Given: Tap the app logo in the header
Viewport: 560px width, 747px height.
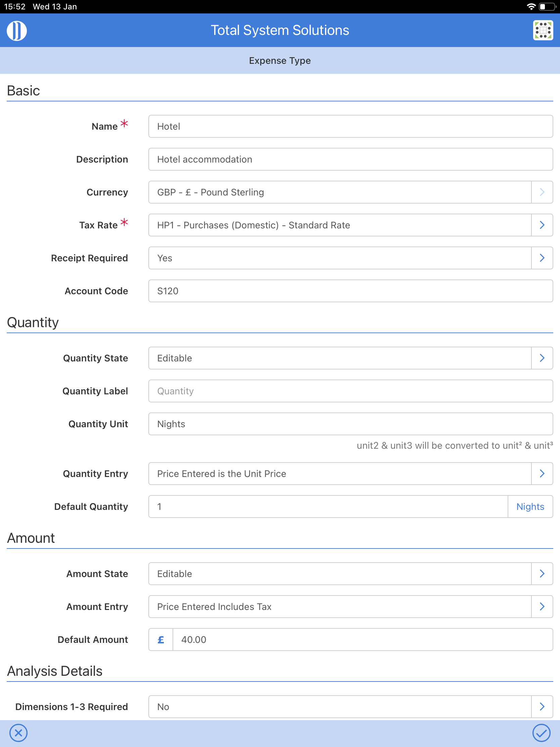Looking at the screenshot, I should click(16, 30).
